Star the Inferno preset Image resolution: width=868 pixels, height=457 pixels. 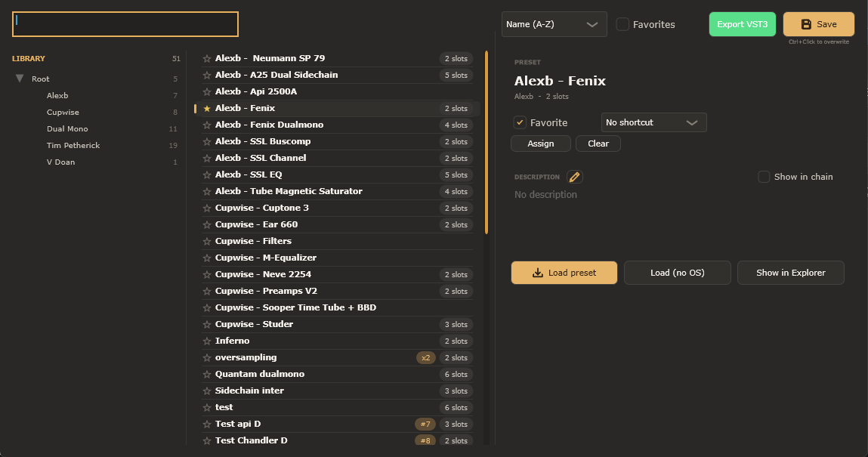pyautogui.click(x=207, y=341)
